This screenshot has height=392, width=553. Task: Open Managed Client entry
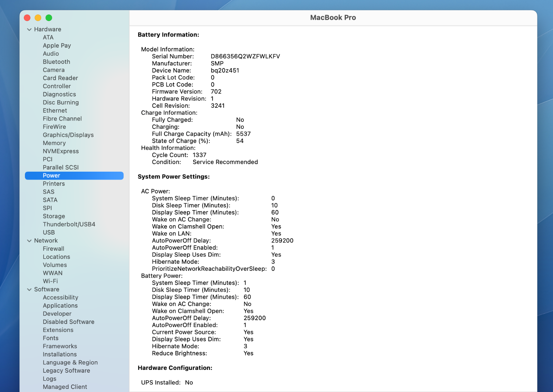coord(65,387)
